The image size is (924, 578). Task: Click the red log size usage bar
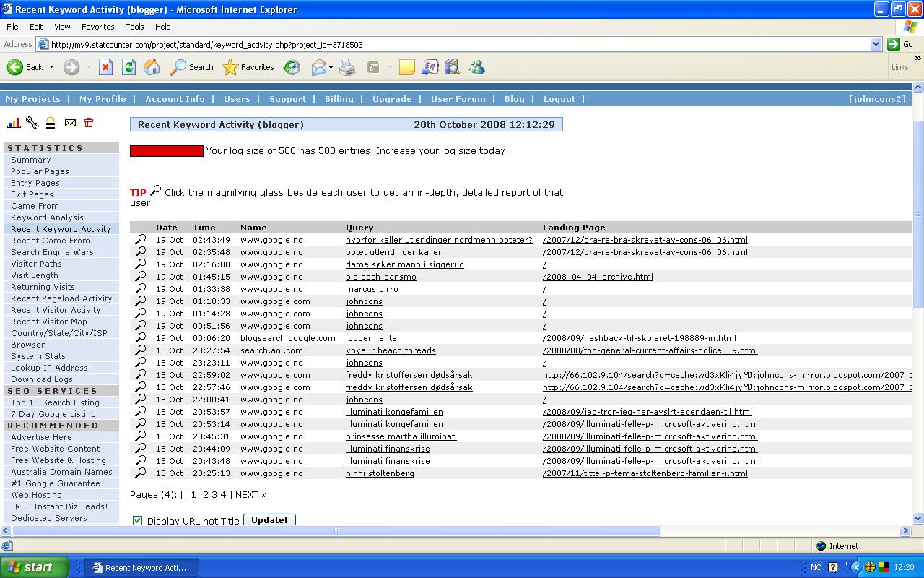tap(167, 151)
